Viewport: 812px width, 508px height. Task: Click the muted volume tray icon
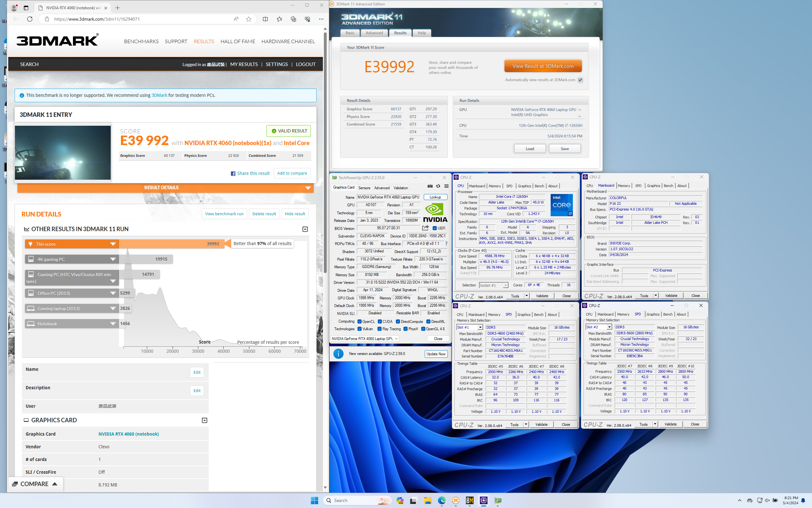click(x=767, y=500)
